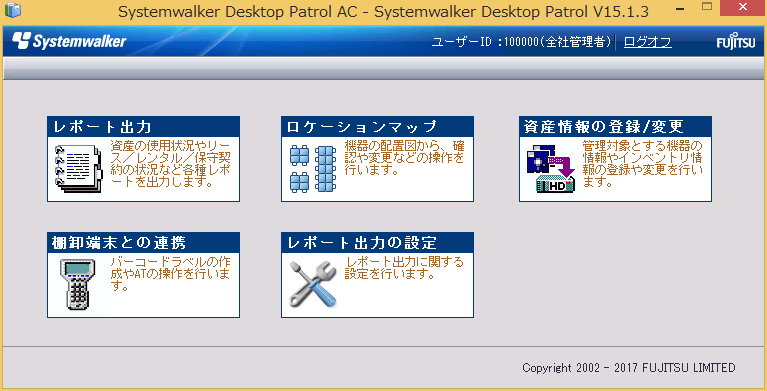Click the asset registration HD icon
Image resolution: width=767 pixels, height=391 pixels.
(550, 169)
